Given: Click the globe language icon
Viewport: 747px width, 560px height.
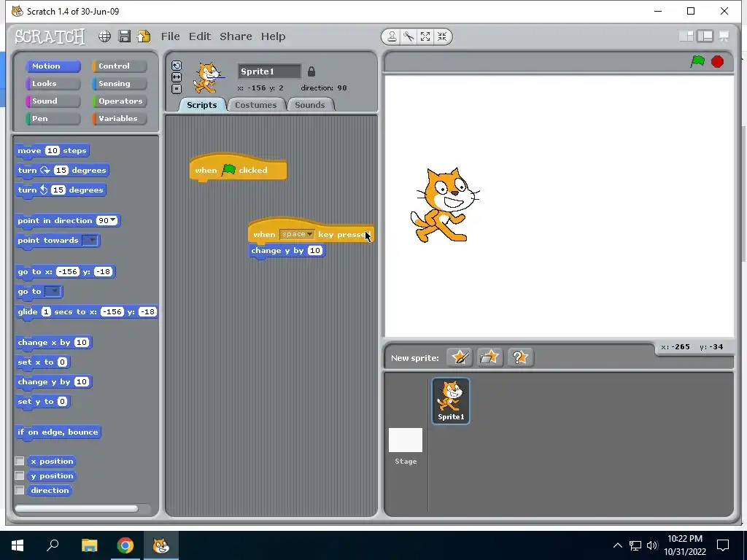Looking at the screenshot, I should click(x=105, y=36).
